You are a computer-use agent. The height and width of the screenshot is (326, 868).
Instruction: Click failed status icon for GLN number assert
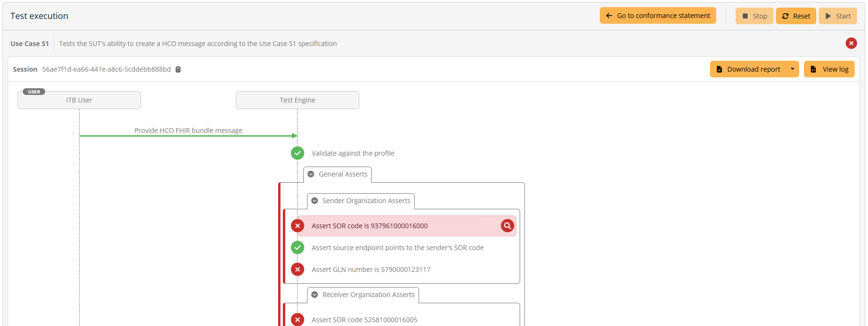(x=298, y=270)
